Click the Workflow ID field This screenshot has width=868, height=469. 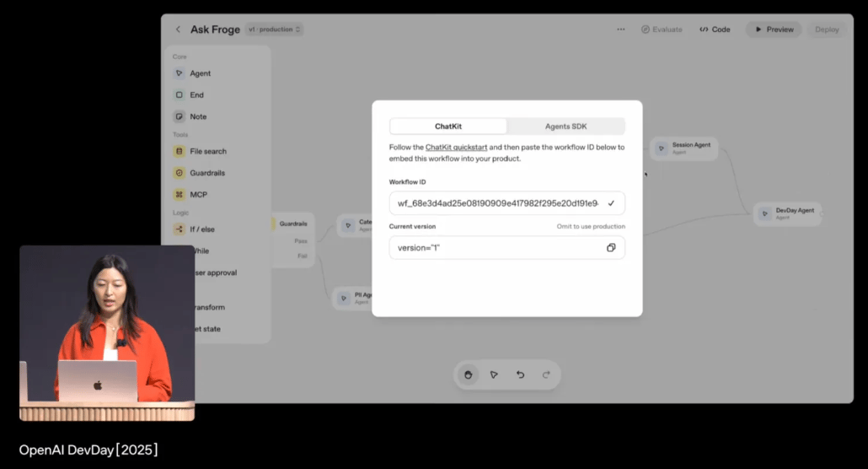click(506, 203)
